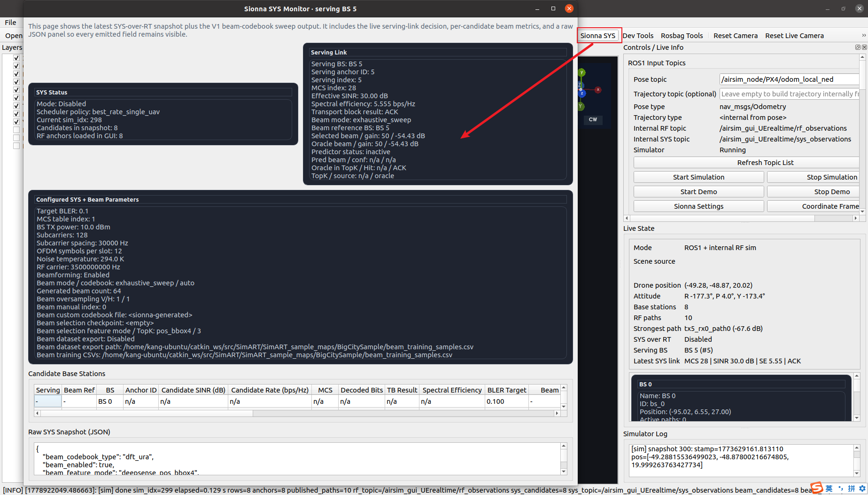
Task: Click the Sogou input method logo
Action: click(x=817, y=488)
